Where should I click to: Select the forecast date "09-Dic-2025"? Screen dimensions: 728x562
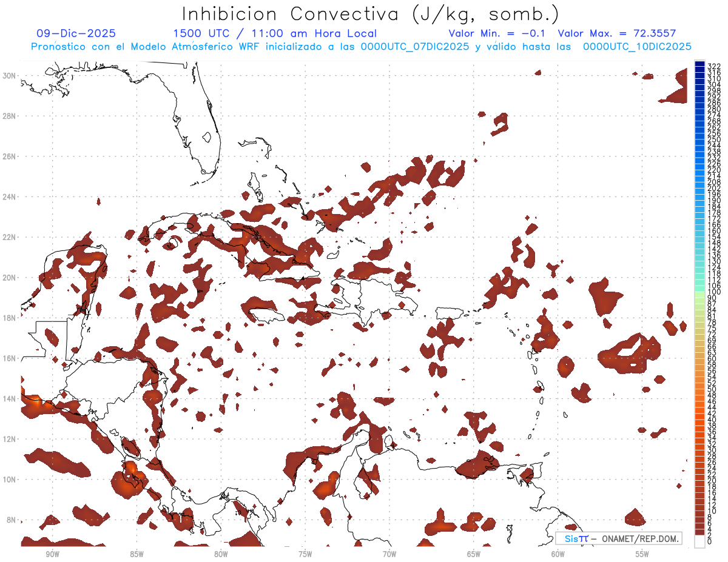pos(76,34)
